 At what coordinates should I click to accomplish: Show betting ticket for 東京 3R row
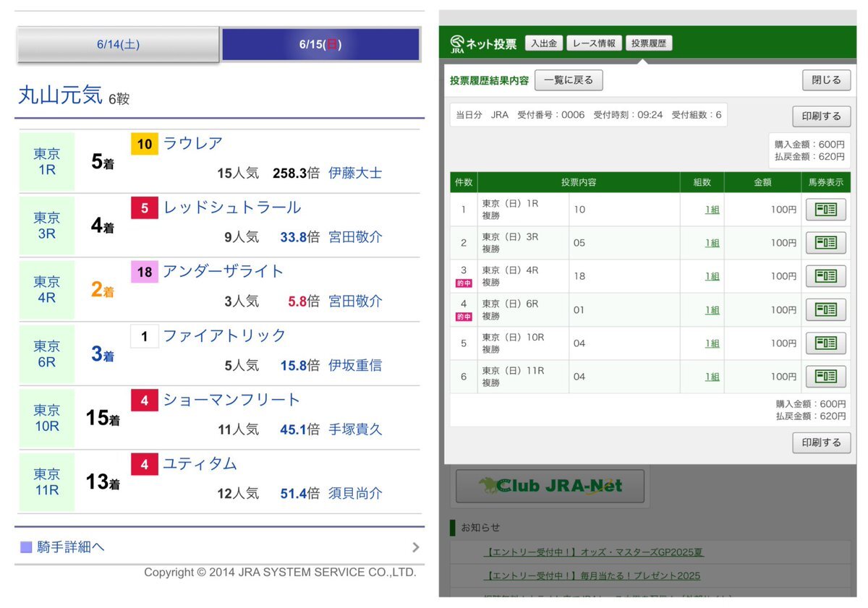(825, 243)
